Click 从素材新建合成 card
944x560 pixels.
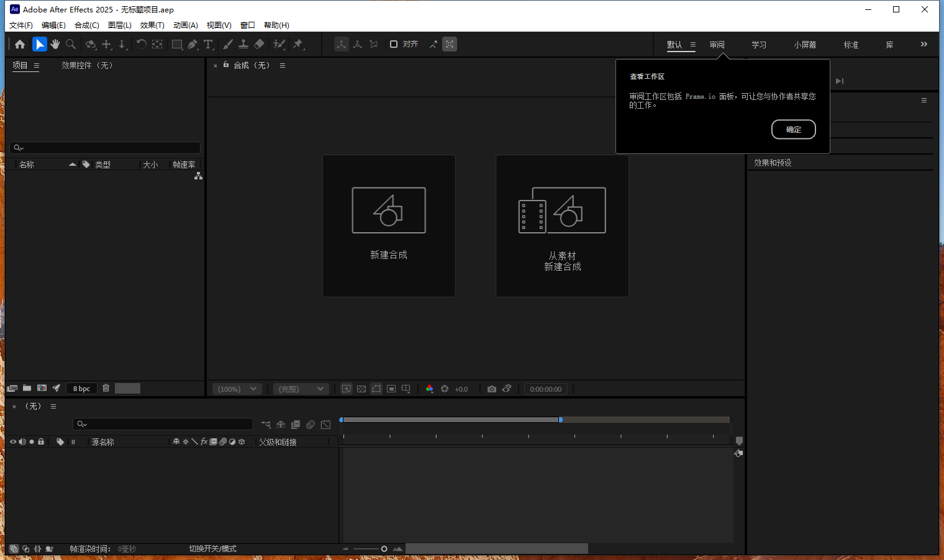point(562,226)
